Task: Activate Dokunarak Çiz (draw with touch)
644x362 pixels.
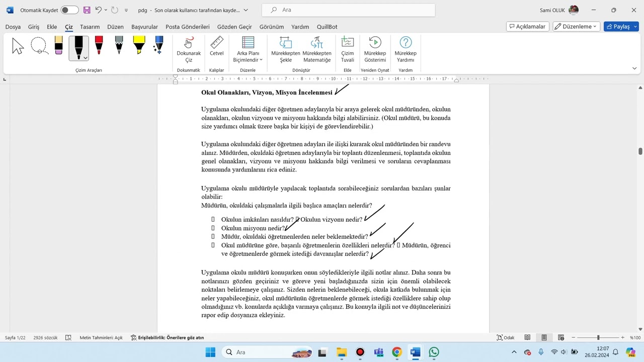Action: coord(189,50)
